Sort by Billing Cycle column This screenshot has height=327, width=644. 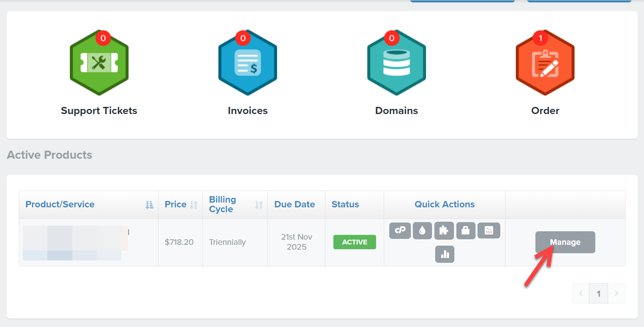tap(235, 205)
